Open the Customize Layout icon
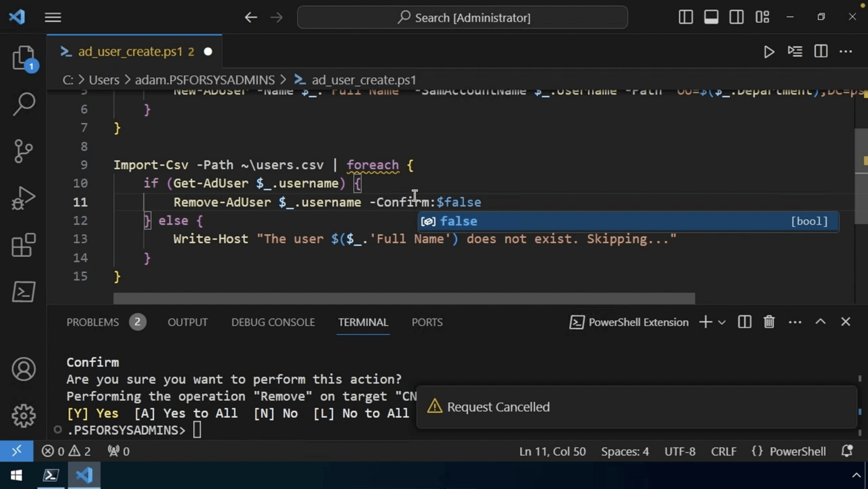The image size is (868, 489). pyautogui.click(x=762, y=17)
